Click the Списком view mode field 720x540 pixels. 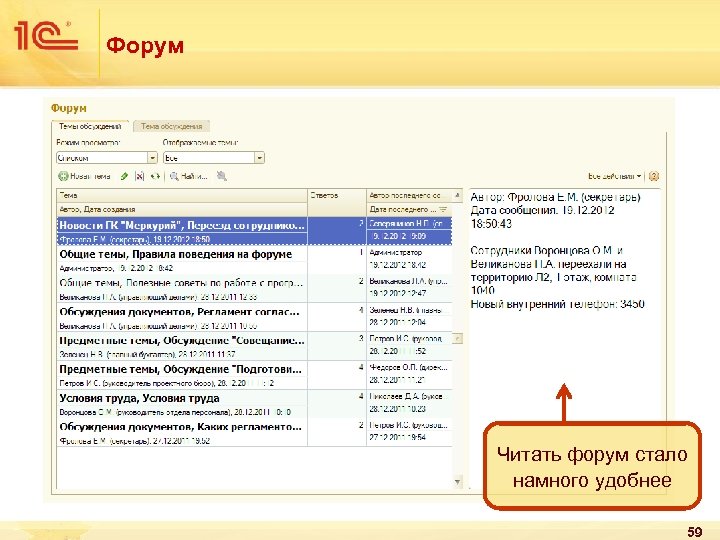pyautogui.click(x=102, y=158)
